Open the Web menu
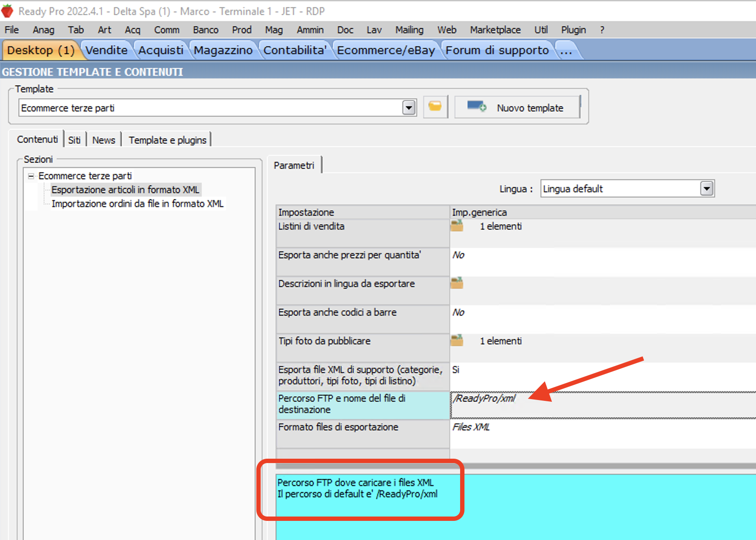 coord(447,30)
